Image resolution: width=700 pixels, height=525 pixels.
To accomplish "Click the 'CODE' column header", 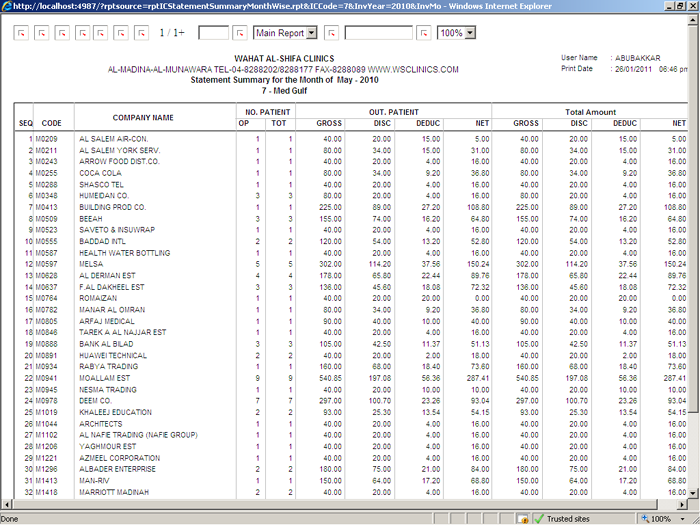I will click(51, 123).
